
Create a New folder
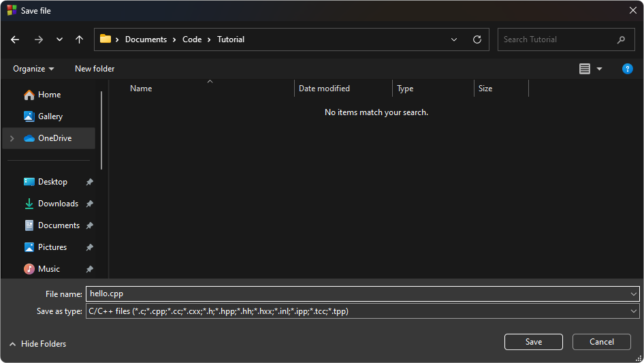95,69
